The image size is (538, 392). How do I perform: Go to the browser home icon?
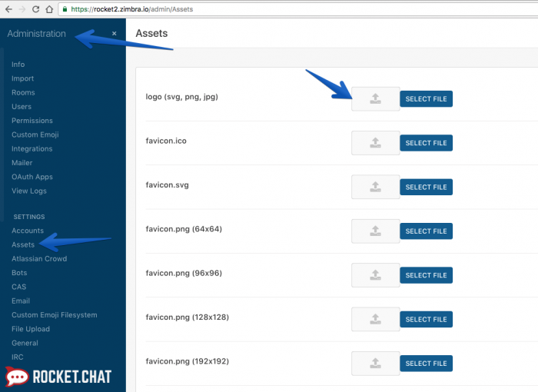(49, 9)
